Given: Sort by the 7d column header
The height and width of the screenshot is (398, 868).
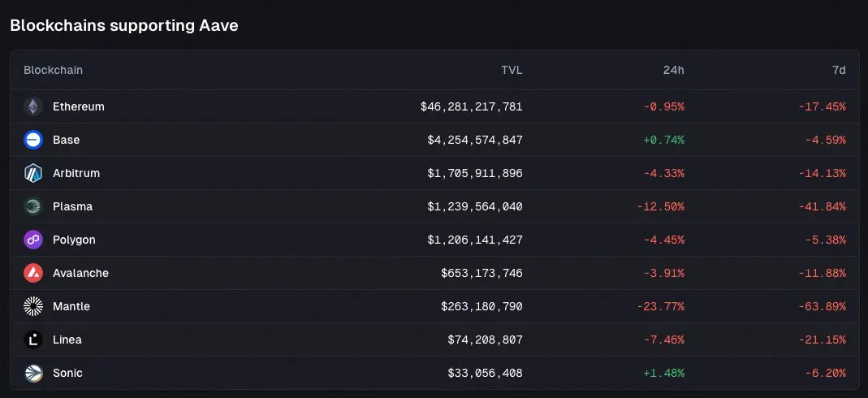Looking at the screenshot, I should (839, 70).
